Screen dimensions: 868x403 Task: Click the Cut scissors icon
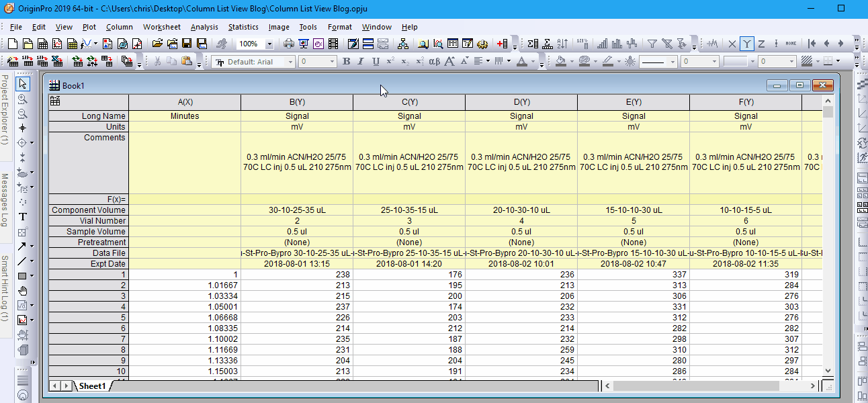157,61
